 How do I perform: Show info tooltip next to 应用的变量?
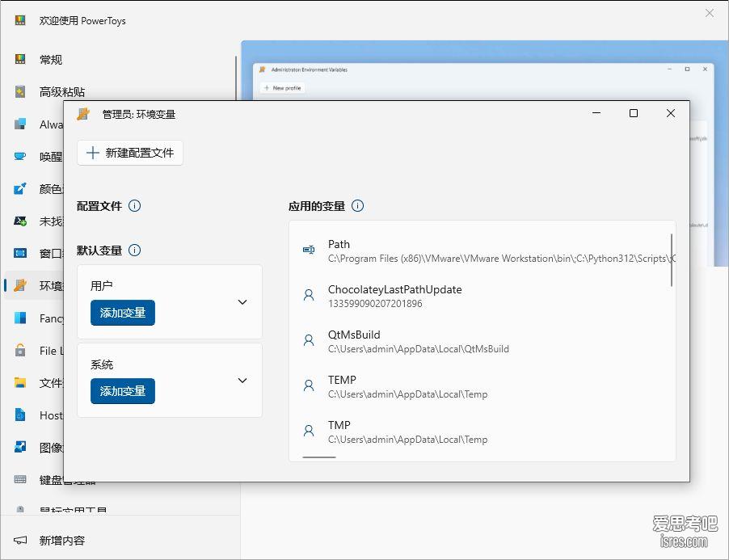[357, 206]
